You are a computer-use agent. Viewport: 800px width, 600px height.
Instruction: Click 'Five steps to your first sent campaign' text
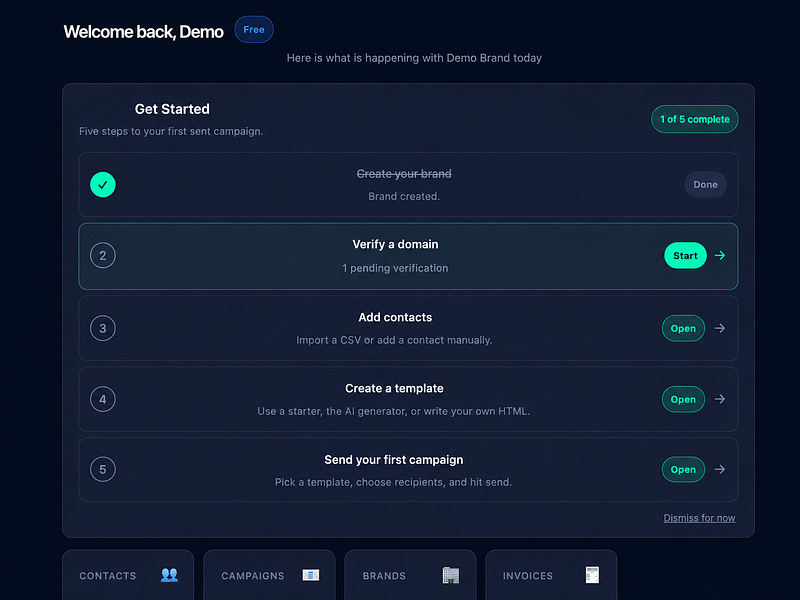pyautogui.click(x=171, y=131)
